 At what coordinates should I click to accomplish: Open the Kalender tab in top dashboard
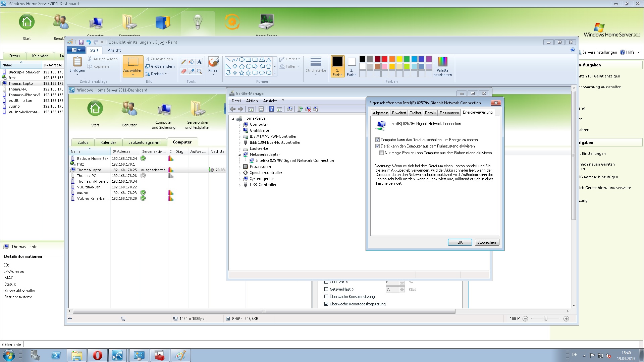click(40, 56)
